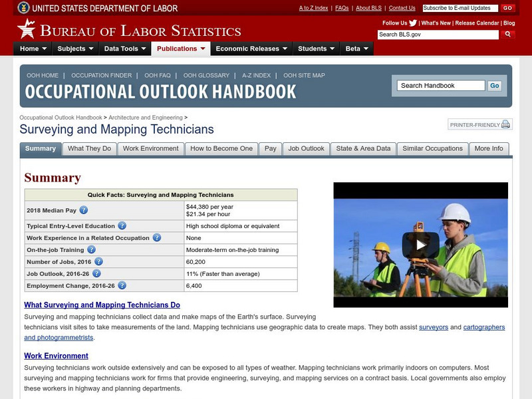Open the OOH SITE MAP link
532x399 pixels.
click(304, 75)
